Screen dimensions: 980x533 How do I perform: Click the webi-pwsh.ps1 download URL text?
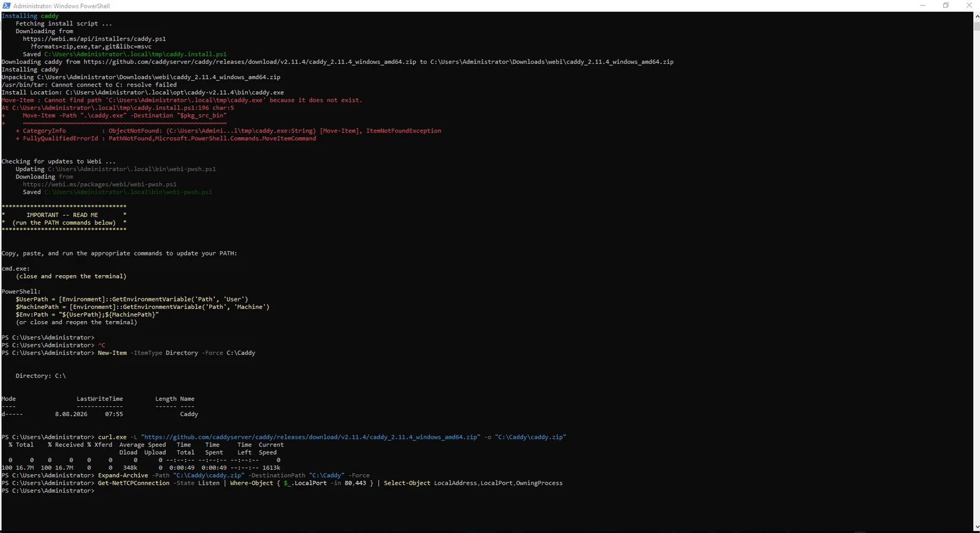(x=100, y=184)
